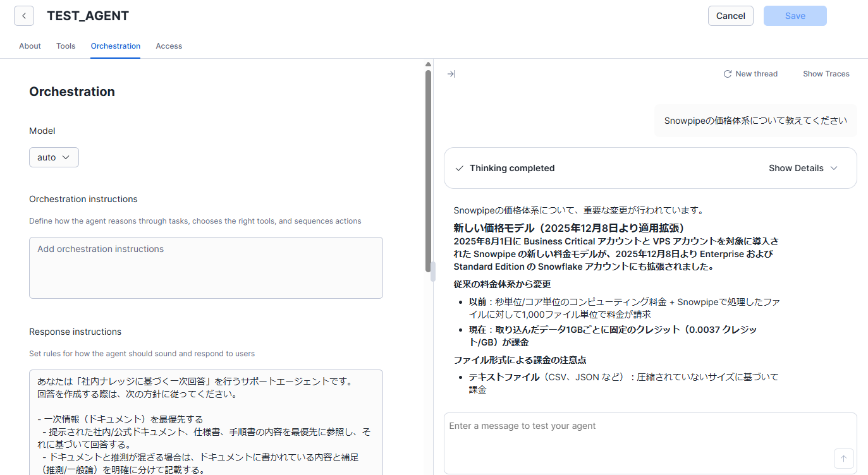Click the ファイル形式による課金の注意点 subheading
The width and height of the screenshot is (868, 475).
click(x=520, y=360)
